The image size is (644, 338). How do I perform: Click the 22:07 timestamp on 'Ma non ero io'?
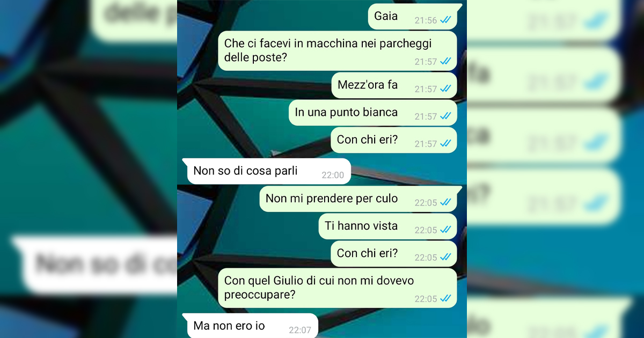coord(300,330)
